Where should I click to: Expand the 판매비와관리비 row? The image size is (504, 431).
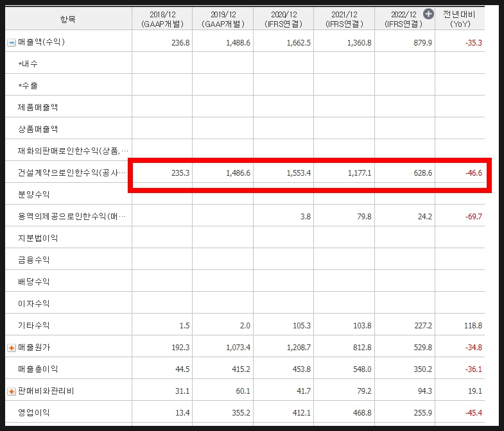(12, 391)
